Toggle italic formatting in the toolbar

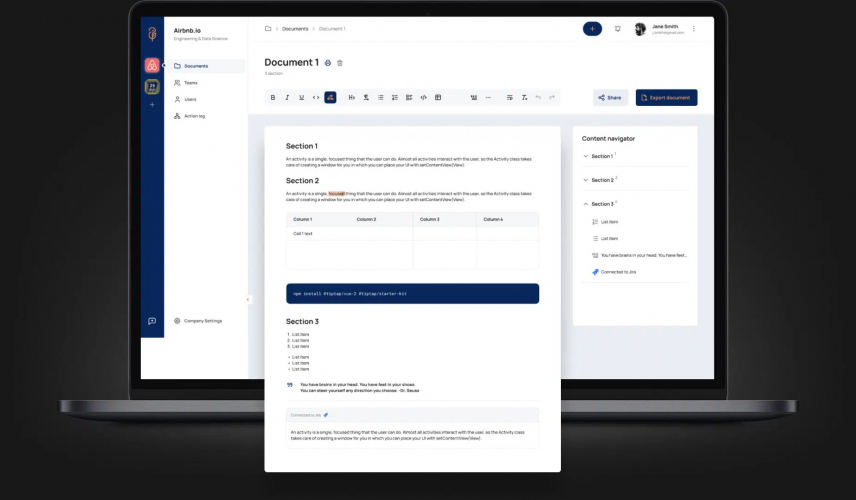287,98
